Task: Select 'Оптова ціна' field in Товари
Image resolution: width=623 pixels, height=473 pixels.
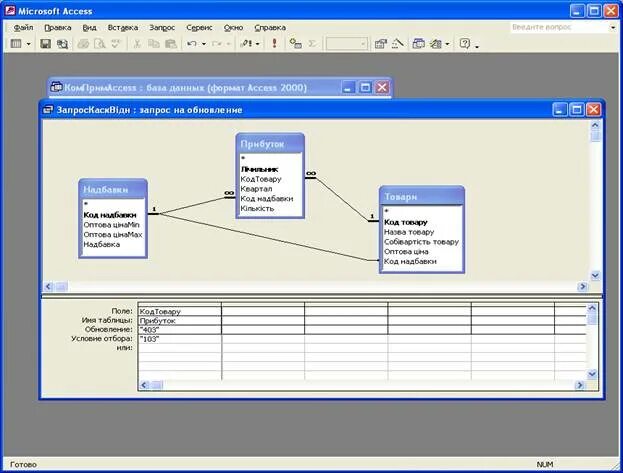Action: 406,252
